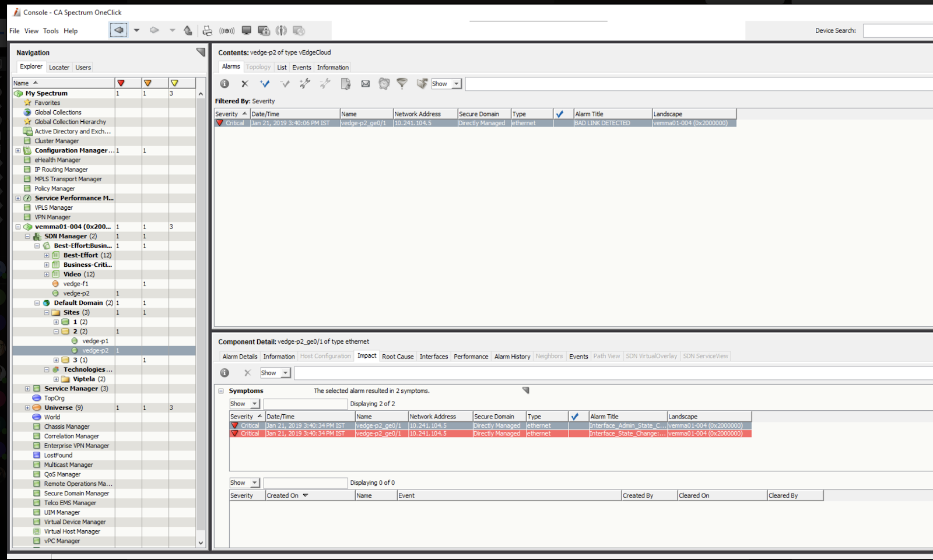Image resolution: width=933 pixels, height=560 pixels.
Task: Click the antenna signal icon in main toolbar
Action: tap(281, 30)
